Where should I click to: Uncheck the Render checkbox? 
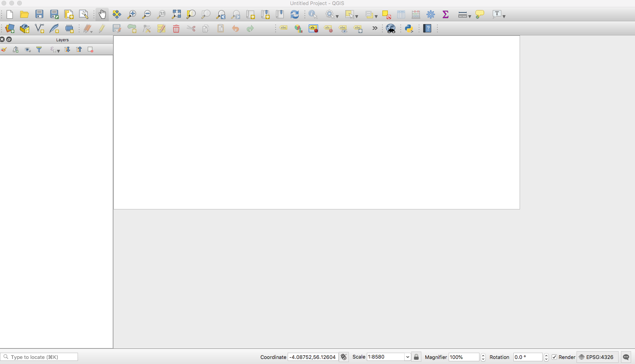(554, 357)
